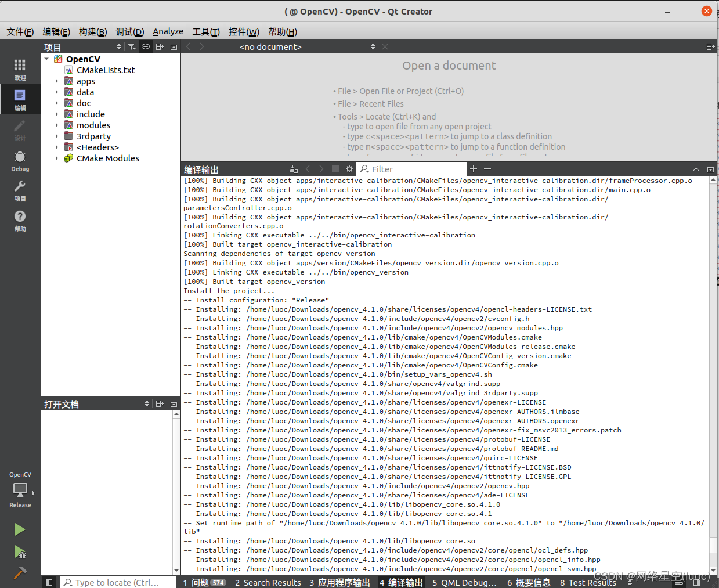The height and width of the screenshot is (588, 719).
Task: Open the 帮助(H) menu
Action: tap(283, 31)
